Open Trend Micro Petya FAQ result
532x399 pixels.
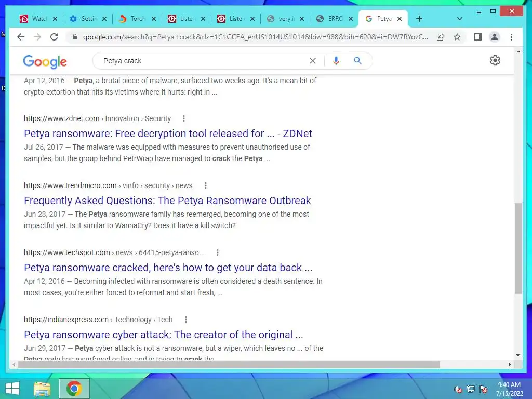(x=167, y=201)
